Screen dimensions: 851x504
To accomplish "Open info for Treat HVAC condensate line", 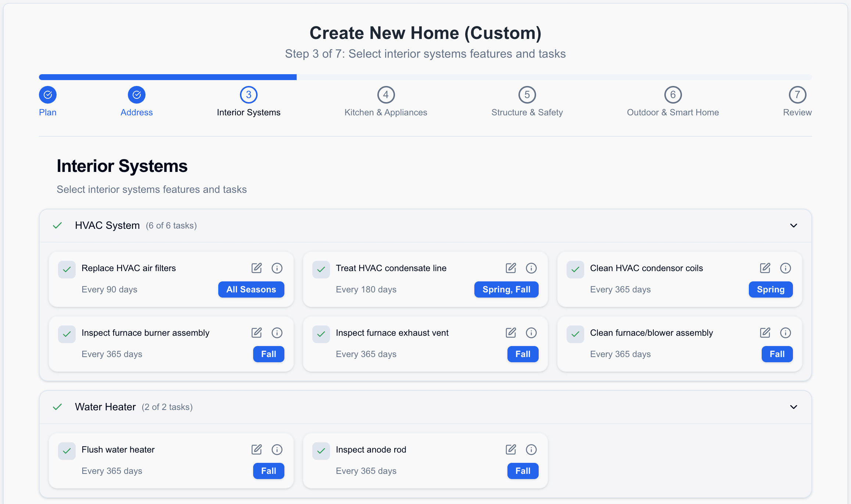I will pyautogui.click(x=531, y=268).
